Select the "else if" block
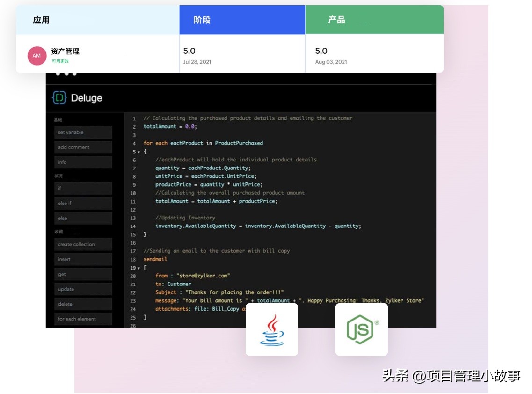Viewport: 532px width, 394px height. [x=83, y=203]
